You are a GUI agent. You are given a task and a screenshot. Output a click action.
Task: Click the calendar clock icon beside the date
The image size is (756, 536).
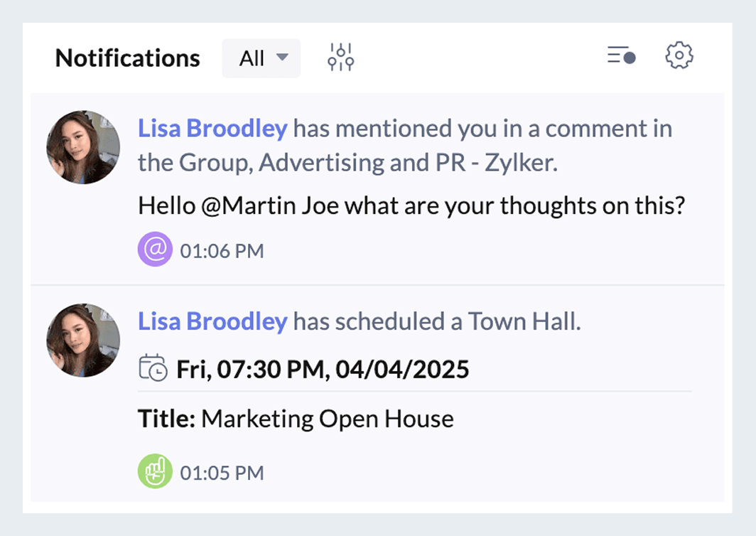click(x=153, y=369)
